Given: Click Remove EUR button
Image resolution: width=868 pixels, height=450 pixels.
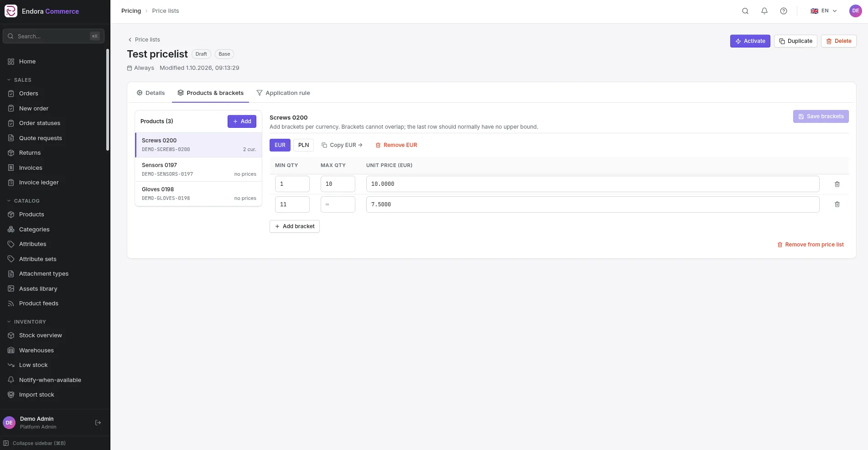Looking at the screenshot, I should tap(396, 145).
